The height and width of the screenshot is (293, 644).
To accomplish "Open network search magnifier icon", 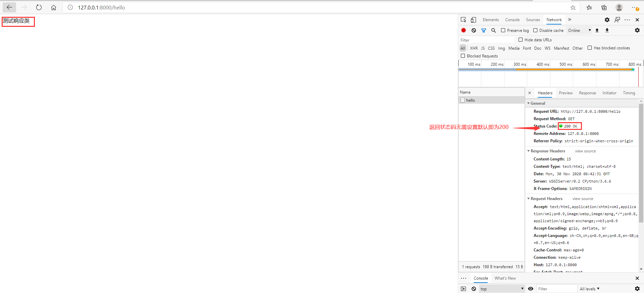I will pyautogui.click(x=493, y=30).
